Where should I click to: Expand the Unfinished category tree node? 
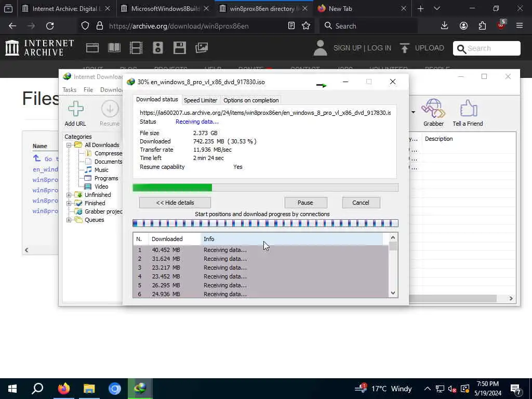(x=69, y=195)
